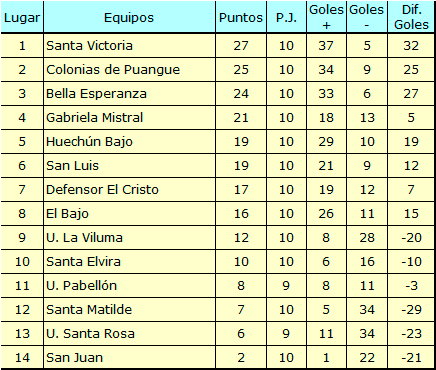Click the Dif. Goles header

(x=411, y=17)
